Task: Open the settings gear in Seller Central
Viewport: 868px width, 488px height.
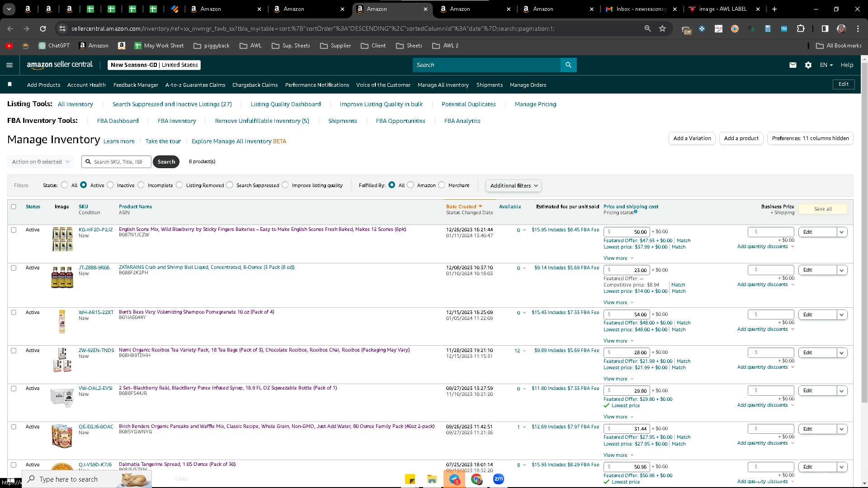Action: pos(808,65)
